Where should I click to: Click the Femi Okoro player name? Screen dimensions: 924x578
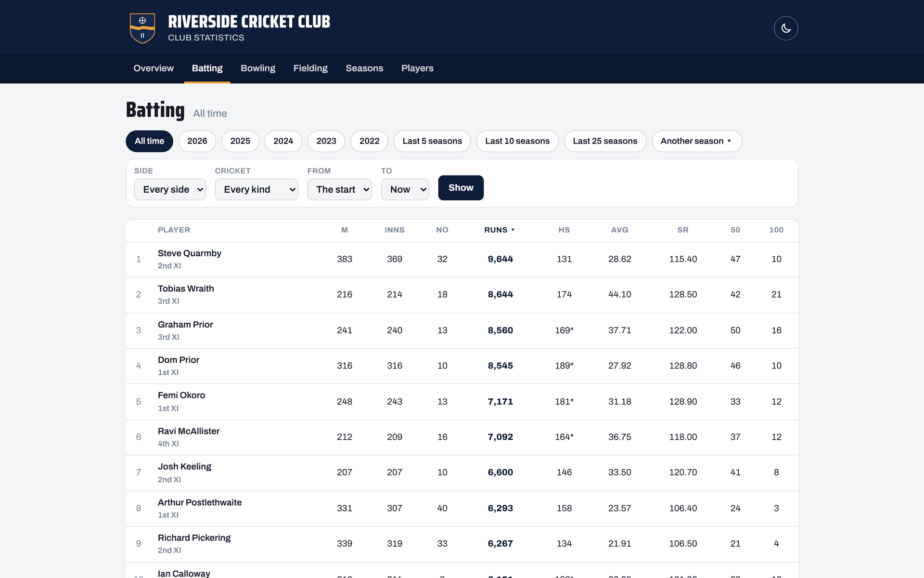coord(181,395)
